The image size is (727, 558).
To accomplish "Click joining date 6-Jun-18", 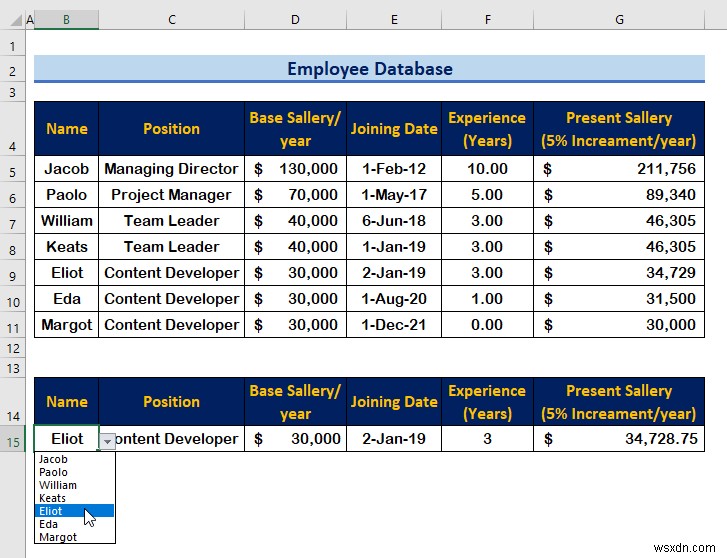I will click(x=394, y=220).
